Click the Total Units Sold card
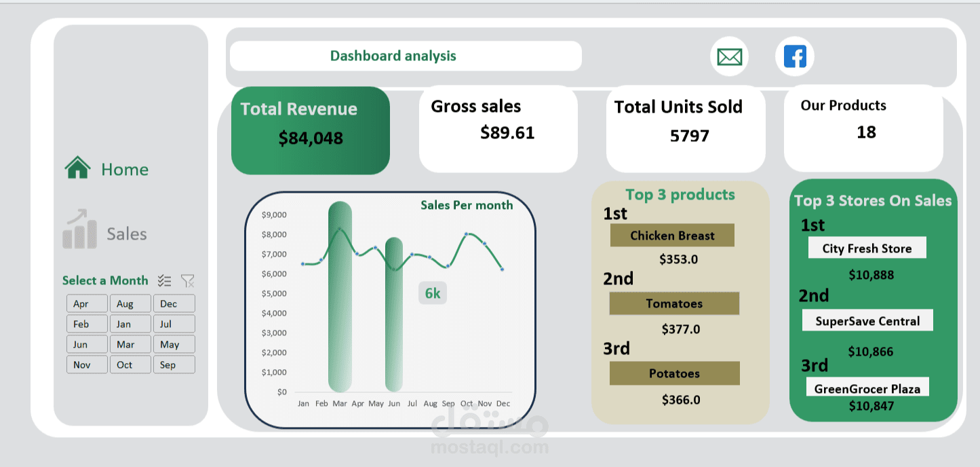Image resolution: width=980 pixels, height=467 pixels. point(686,129)
